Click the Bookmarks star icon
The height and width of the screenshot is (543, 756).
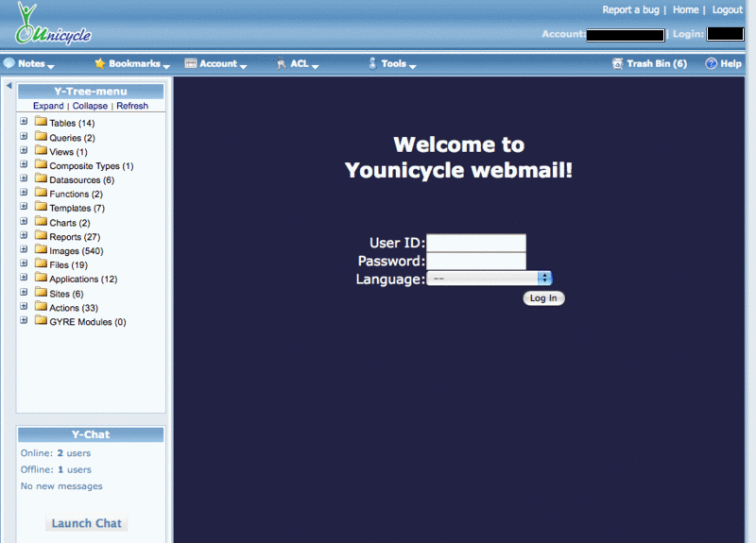(x=100, y=64)
